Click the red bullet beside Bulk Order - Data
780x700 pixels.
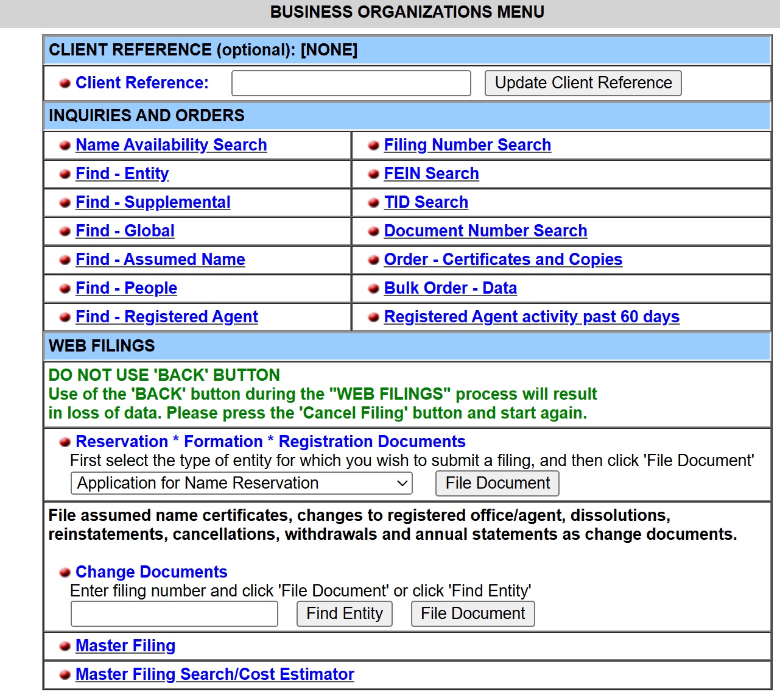pyautogui.click(x=373, y=288)
